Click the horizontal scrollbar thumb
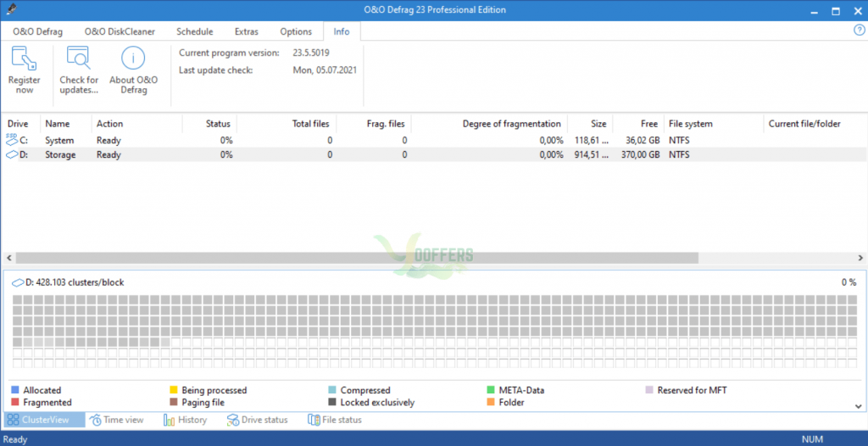The image size is (868, 446). (x=357, y=258)
